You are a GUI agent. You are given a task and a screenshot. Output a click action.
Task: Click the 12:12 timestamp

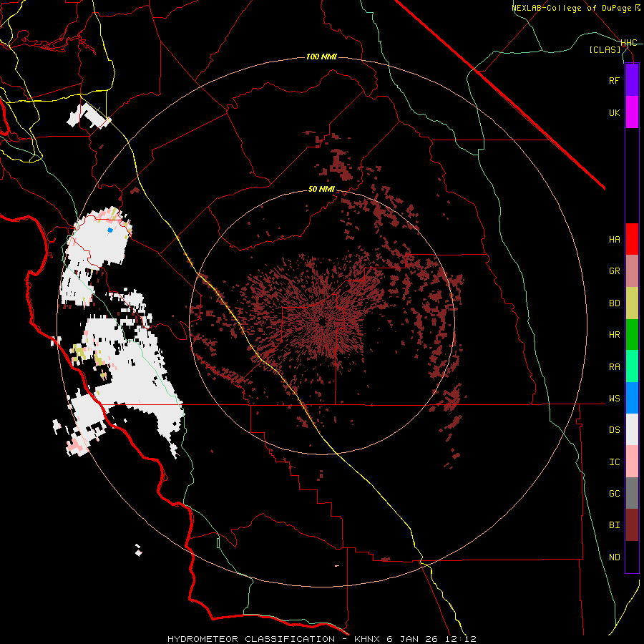461,639
